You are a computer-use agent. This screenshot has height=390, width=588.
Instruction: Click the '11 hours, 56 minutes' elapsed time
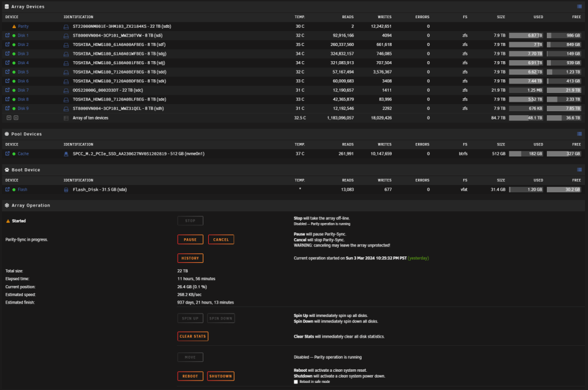pos(196,279)
